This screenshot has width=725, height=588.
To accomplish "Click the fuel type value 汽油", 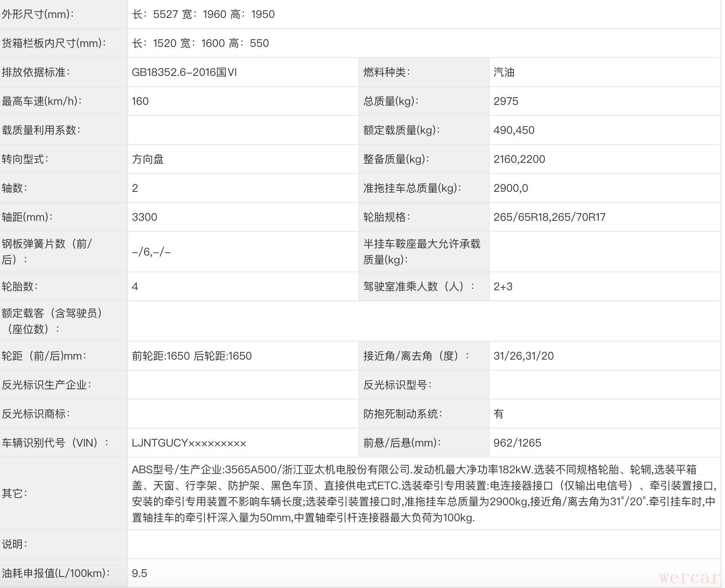I will tap(504, 72).
